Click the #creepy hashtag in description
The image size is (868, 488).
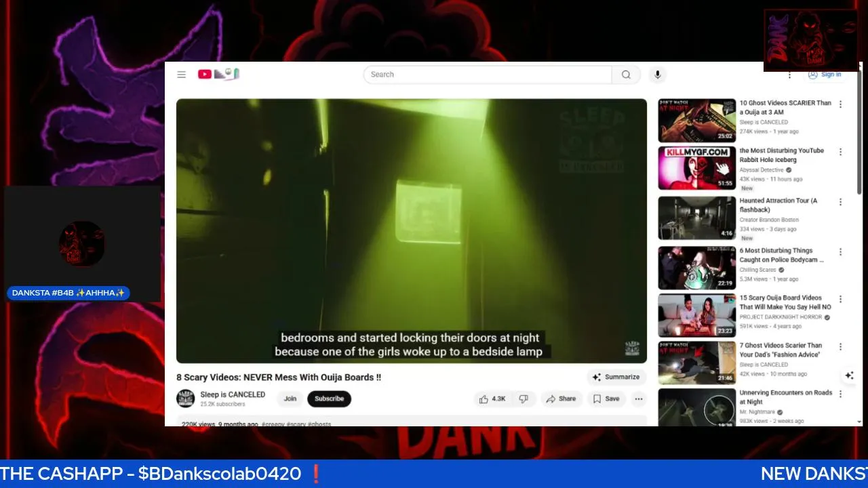(x=273, y=424)
